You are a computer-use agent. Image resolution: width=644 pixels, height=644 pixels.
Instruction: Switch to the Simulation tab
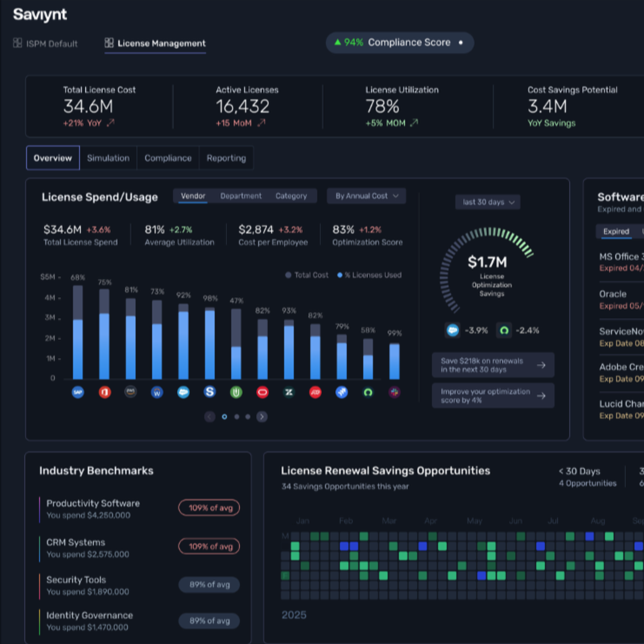(108, 158)
